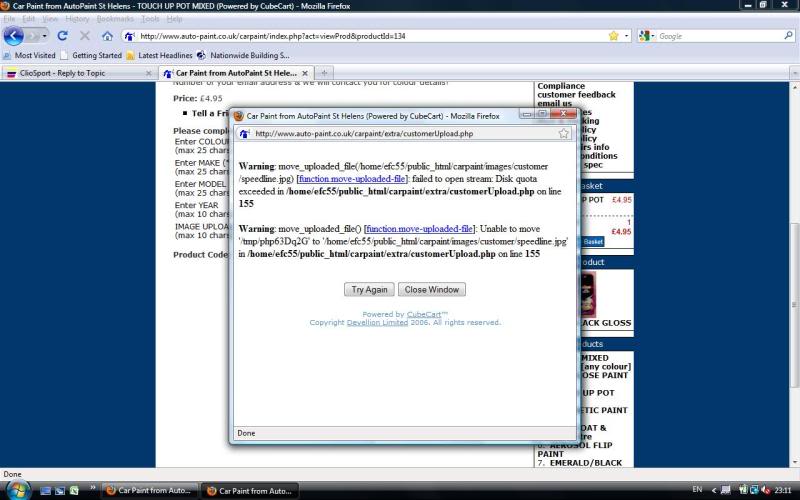800x500 pixels.
Task: Bookmark the popup page with its star
Action: click(563, 133)
